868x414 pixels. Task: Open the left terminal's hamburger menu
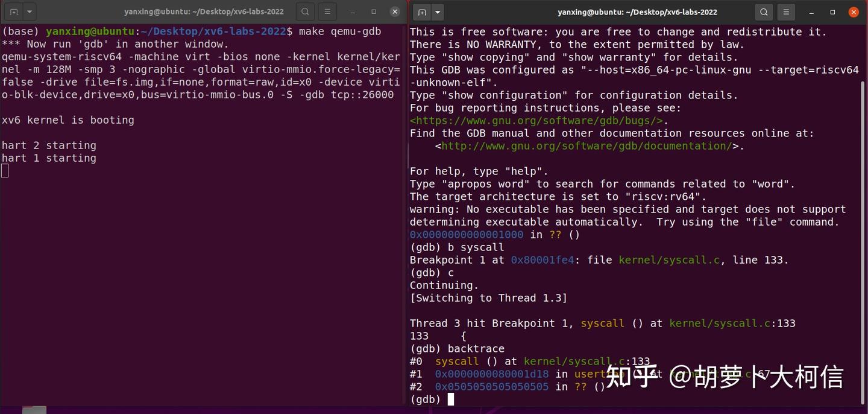pyautogui.click(x=327, y=11)
